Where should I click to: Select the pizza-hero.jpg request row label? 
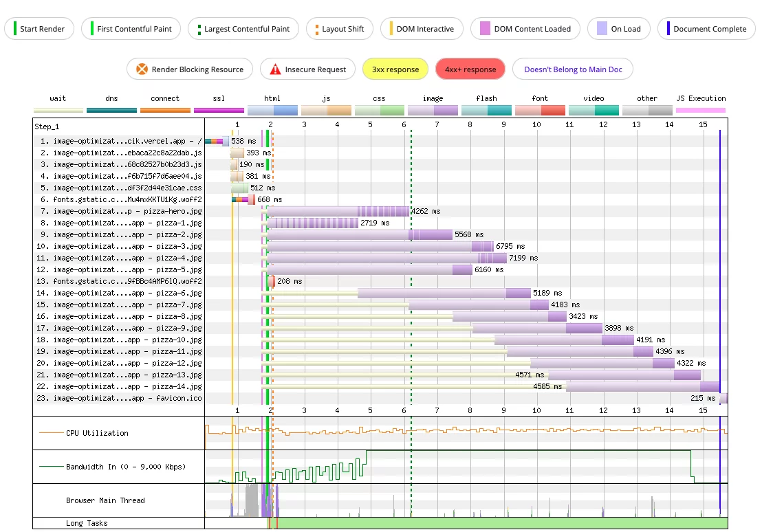(120, 211)
